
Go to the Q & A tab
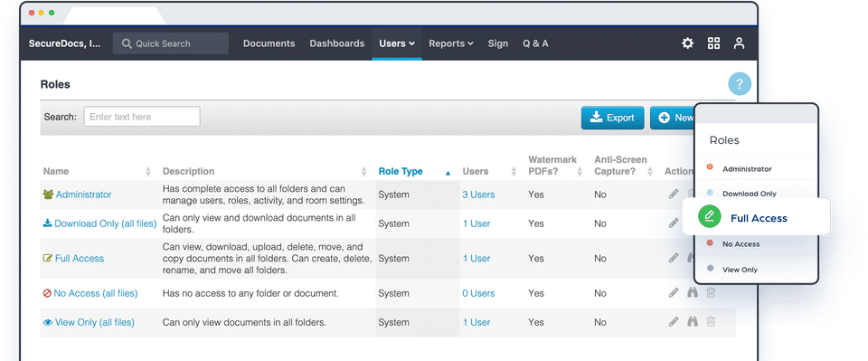pyautogui.click(x=535, y=43)
